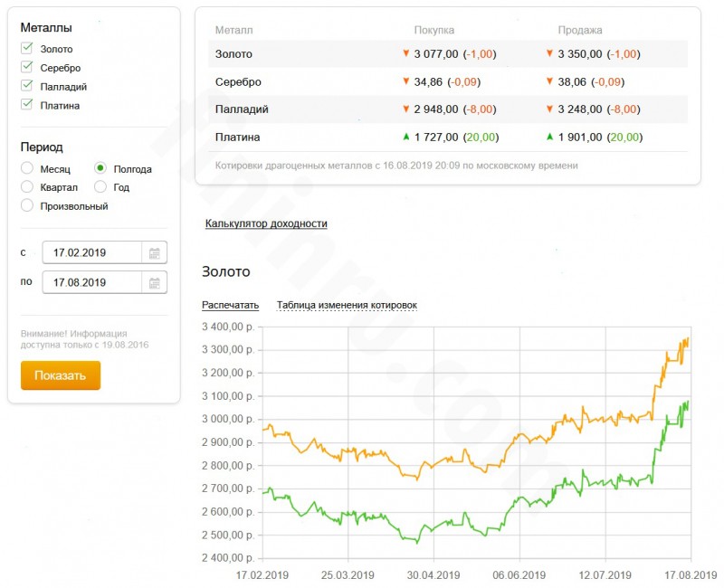
Task: Uncheck the Золото checkbox
Action: [27, 48]
